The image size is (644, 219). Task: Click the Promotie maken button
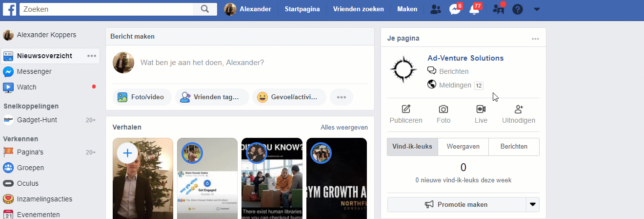click(457, 204)
